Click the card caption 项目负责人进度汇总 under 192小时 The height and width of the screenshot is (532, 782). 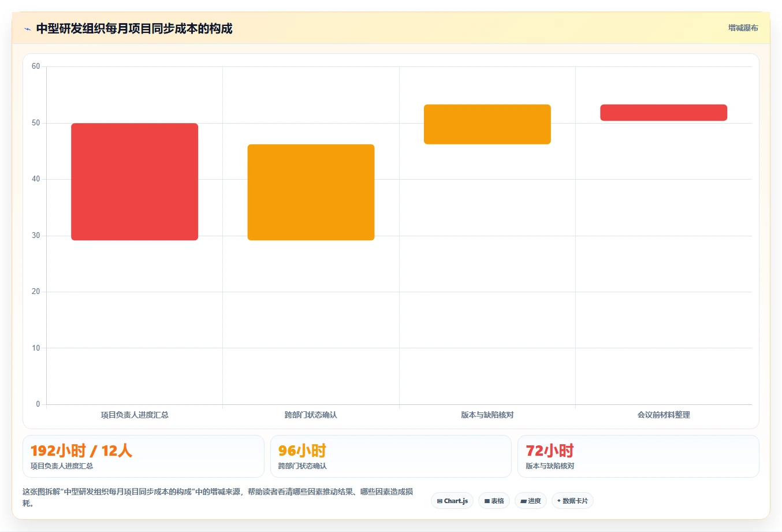(x=62, y=466)
